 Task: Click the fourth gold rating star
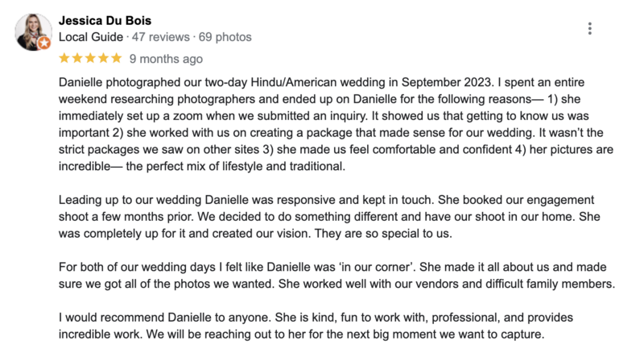104,58
